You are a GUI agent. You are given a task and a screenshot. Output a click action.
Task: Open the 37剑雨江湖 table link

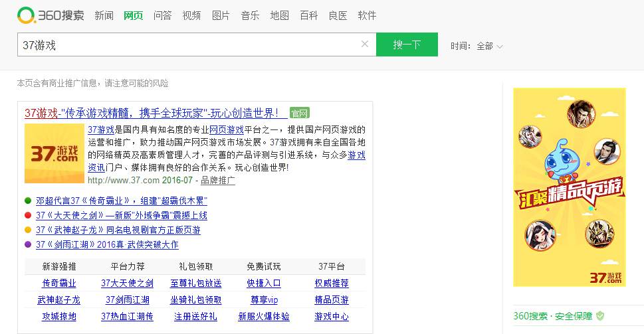pos(128,300)
